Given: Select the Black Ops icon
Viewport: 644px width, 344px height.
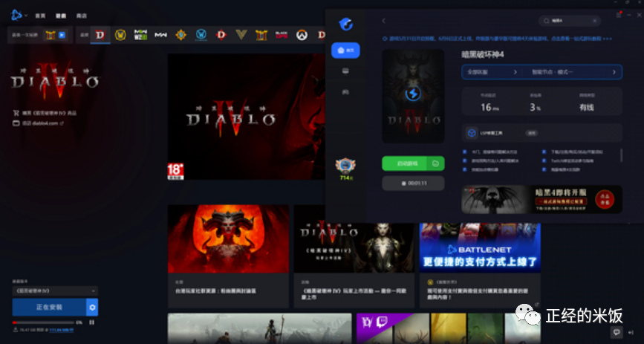Looking at the screenshot, I should coord(282,35).
